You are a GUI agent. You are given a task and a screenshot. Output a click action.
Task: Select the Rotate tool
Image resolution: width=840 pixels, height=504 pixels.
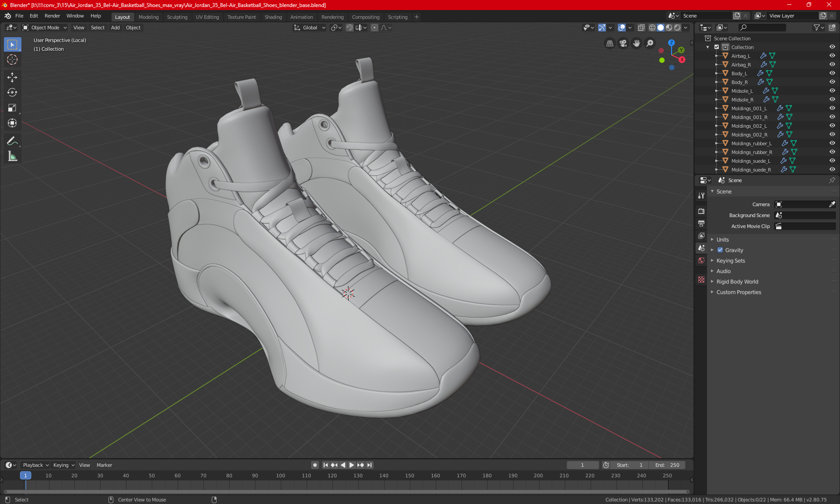[12, 92]
